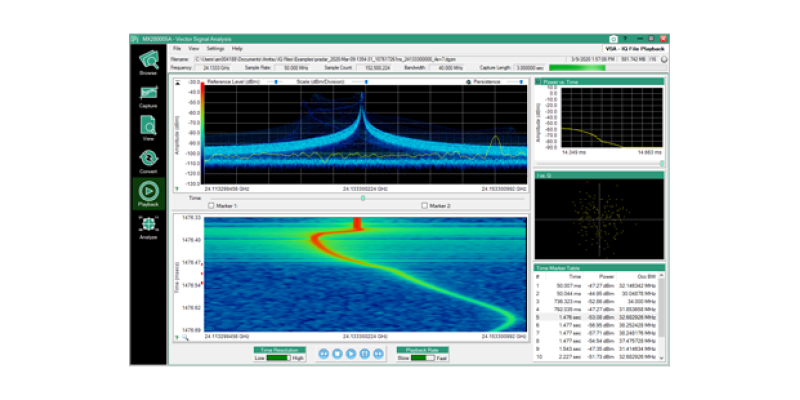This screenshot has height=400, width=800.
Task: Stop the IQ file playback
Action: [x=337, y=354]
